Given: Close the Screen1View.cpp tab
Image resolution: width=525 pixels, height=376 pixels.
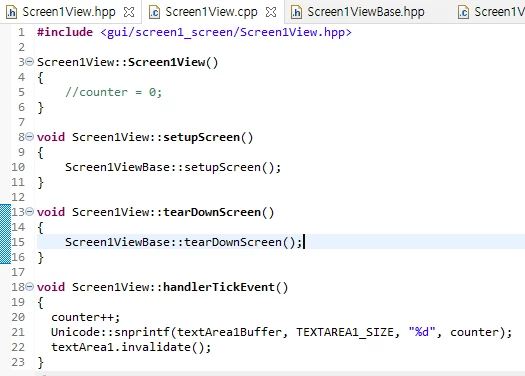Looking at the screenshot, I should (x=271, y=12).
